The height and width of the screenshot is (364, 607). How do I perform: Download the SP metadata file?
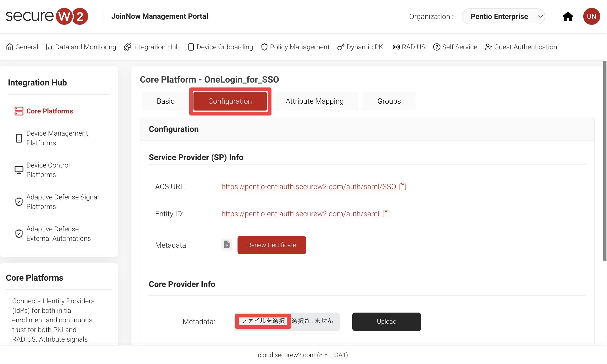coord(227,245)
